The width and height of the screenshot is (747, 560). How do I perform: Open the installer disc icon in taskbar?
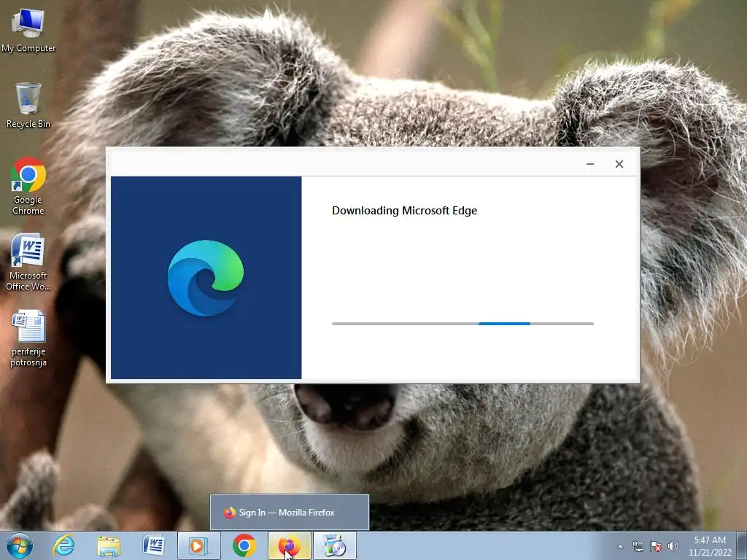click(334, 545)
